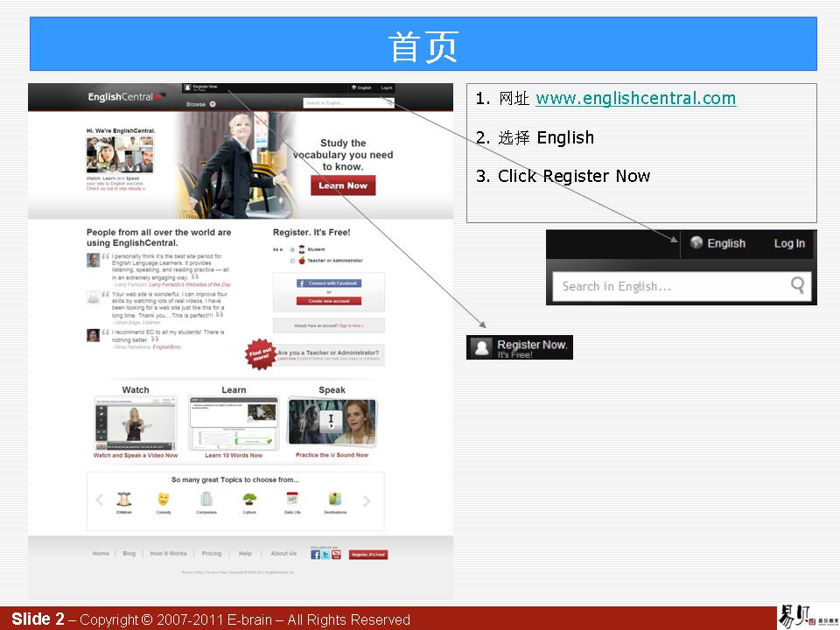840x630 pixels.
Task: Open 'Watch and Speak a Video Now' link
Action: 136,455
